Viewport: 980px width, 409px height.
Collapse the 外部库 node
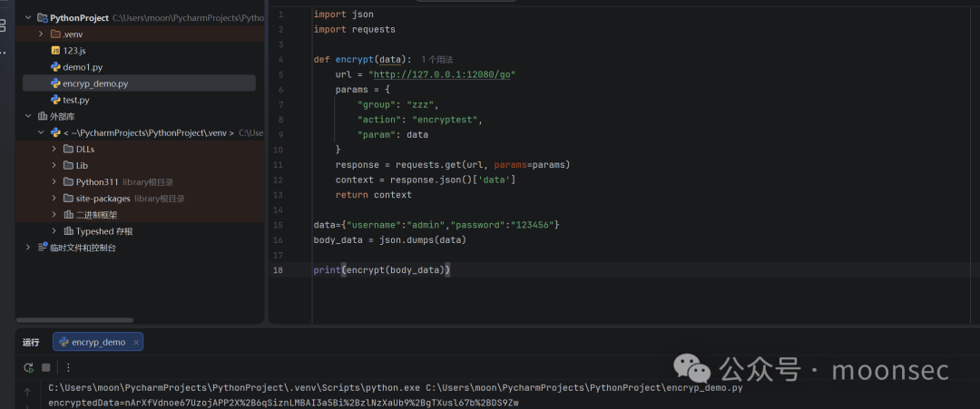(28, 116)
